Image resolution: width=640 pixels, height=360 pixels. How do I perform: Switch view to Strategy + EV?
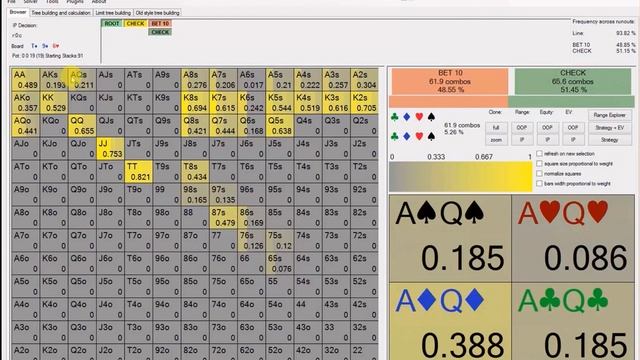coord(610,128)
